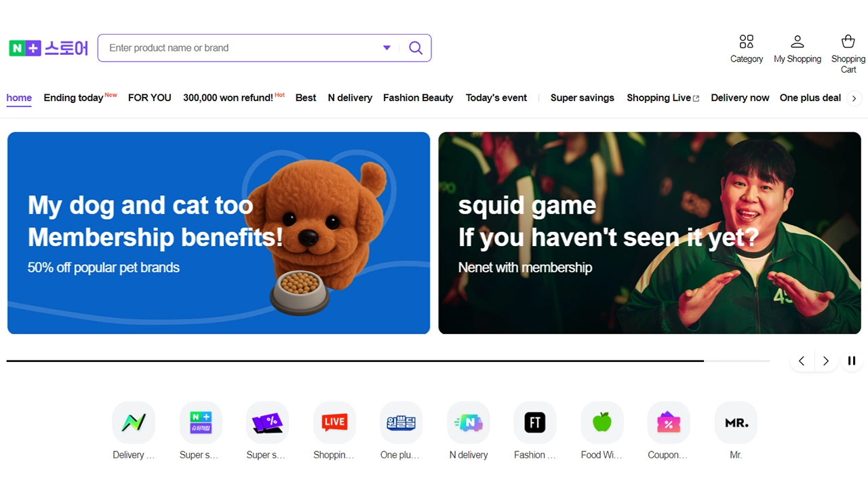Expand the search box dropdown arrow
The width and height of the screenshot is (868, 488).
tap(387, 48)
